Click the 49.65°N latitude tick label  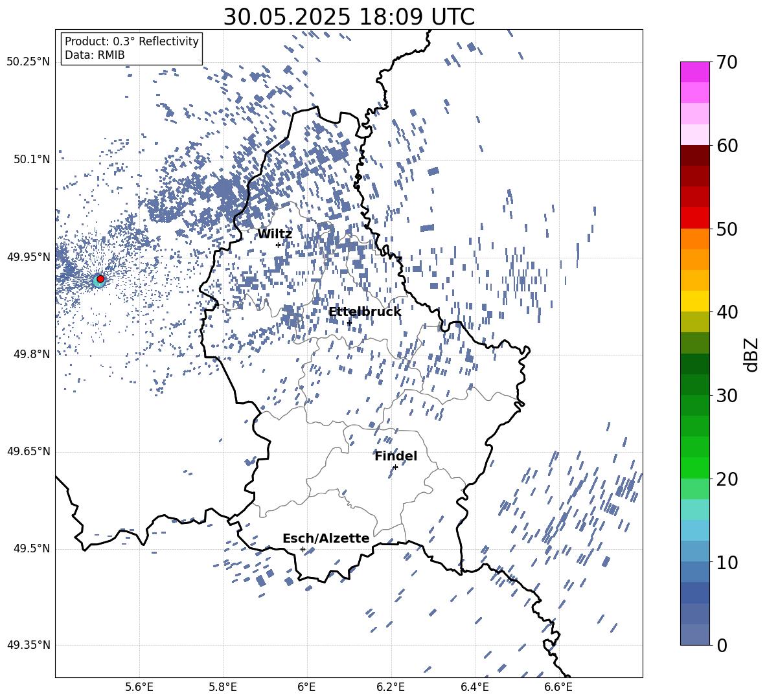(x=29, y=451)
